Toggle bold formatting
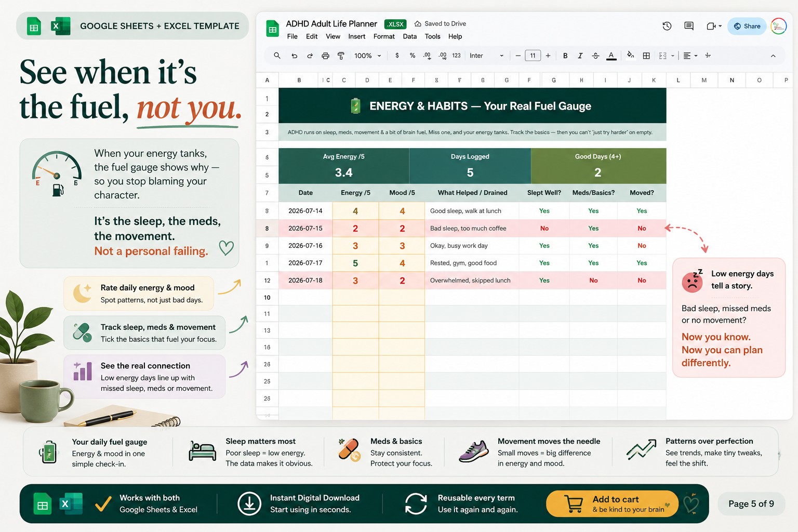The height and width of the screenshot is (532, 798). [x=565, y=56]
